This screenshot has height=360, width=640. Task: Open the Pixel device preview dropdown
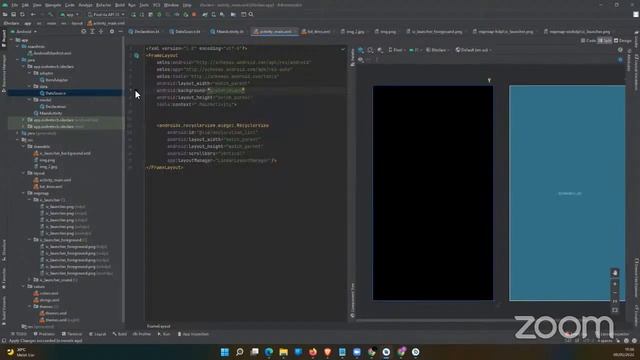[x=397, y=50]
